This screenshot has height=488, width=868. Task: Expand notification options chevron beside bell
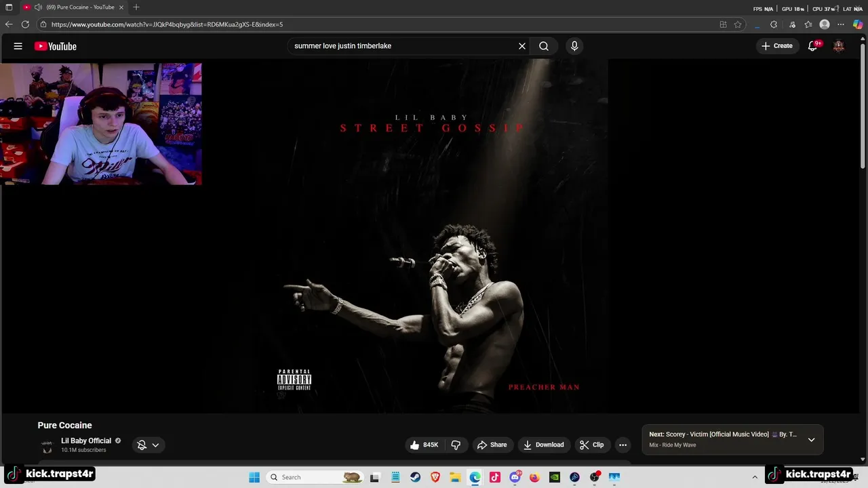pyautogui.click(x=155, y=445)
